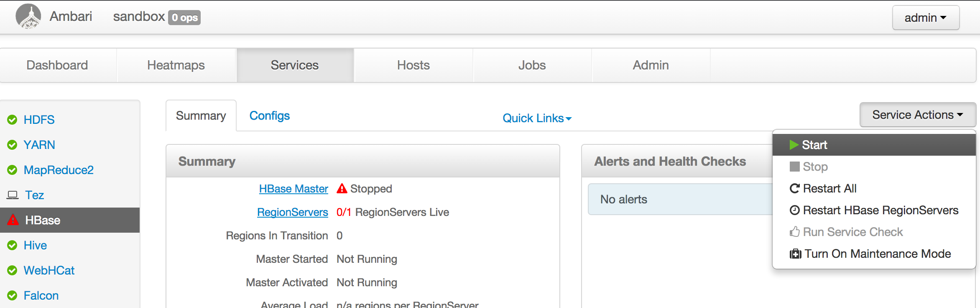Expand the Quick Links dropdown
980x308 pixels.
coord(537,118)
